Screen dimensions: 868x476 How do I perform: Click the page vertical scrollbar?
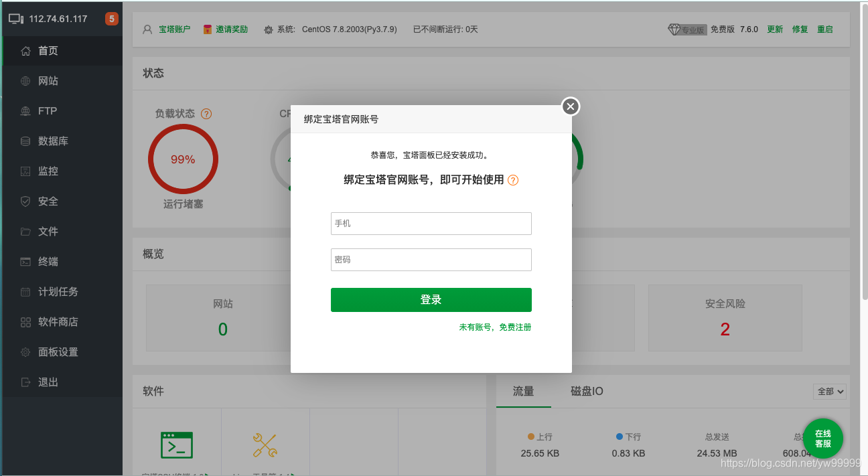coord(865,151)
